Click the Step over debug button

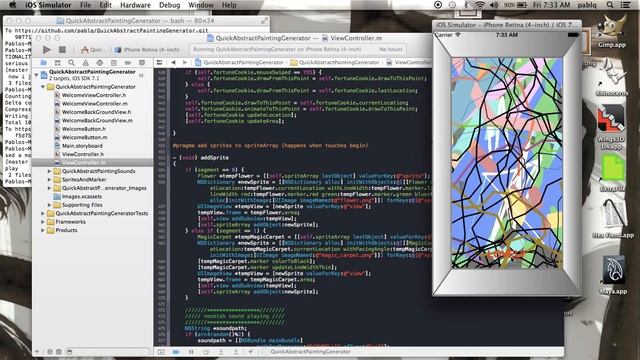coord(206,351)
